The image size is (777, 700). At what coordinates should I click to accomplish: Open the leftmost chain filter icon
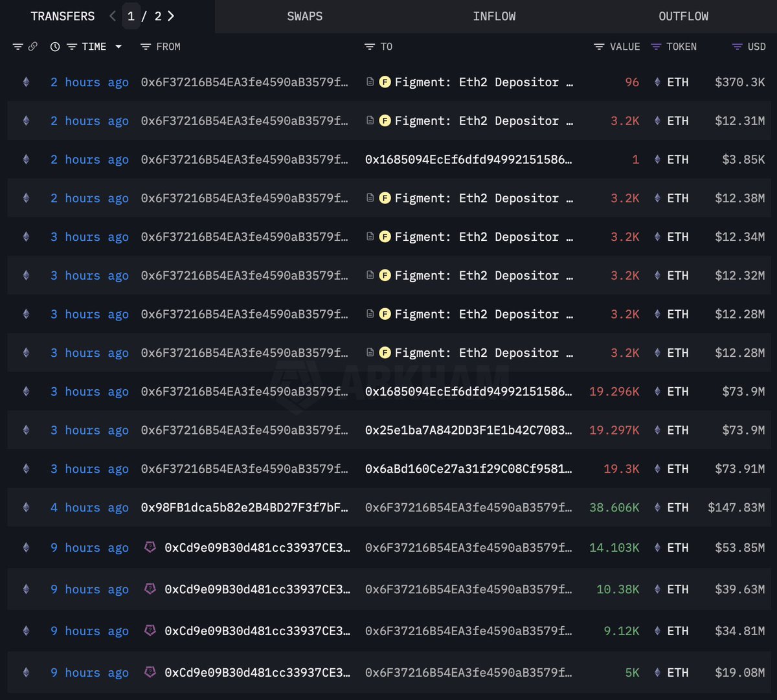pyautogui.click(x=17, y=47)
